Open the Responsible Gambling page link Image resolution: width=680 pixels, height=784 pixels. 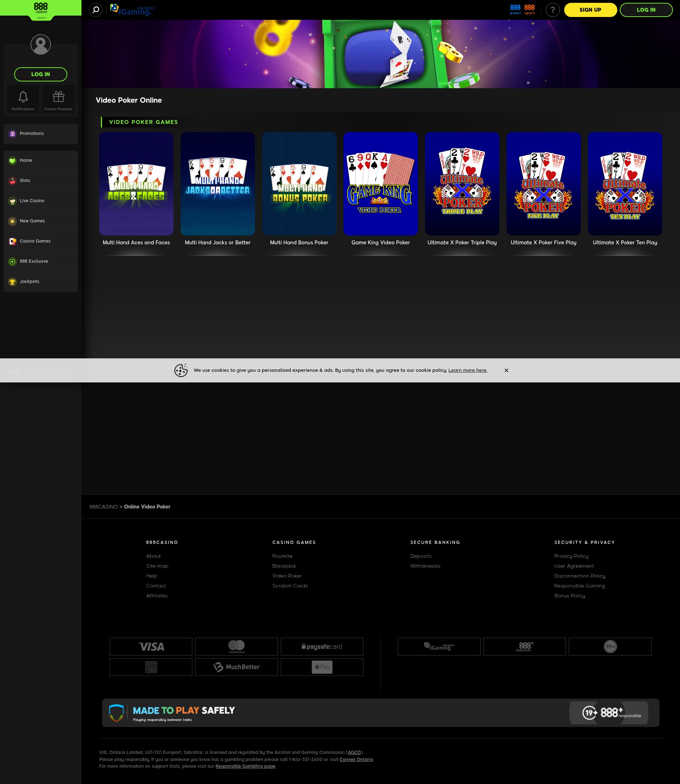click(x=245, y=766)
